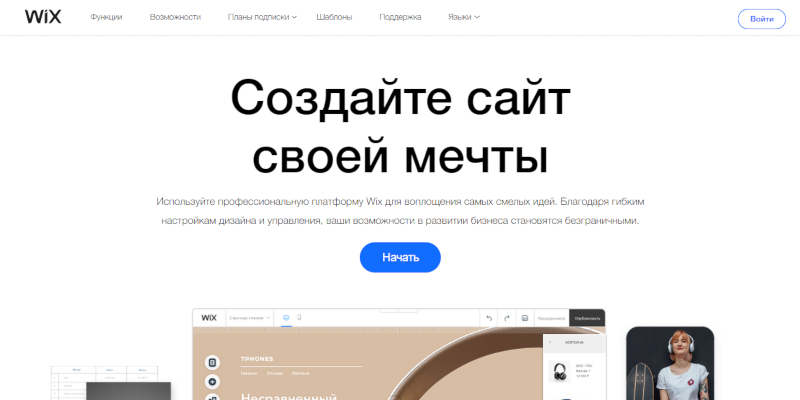Expand the Планы подписки dropdown
Image resolution: width=800 pixels, height=400 pixels.
262,18
